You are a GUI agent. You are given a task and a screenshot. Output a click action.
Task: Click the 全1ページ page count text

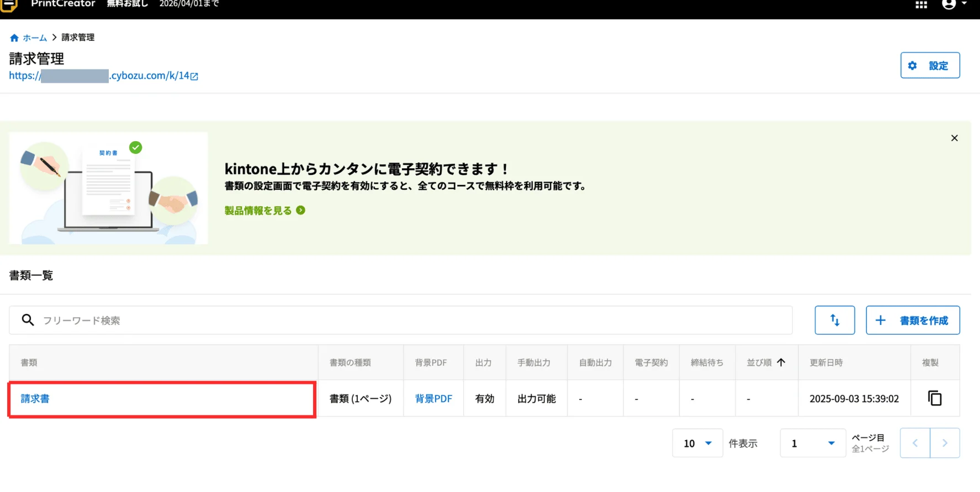870,449
